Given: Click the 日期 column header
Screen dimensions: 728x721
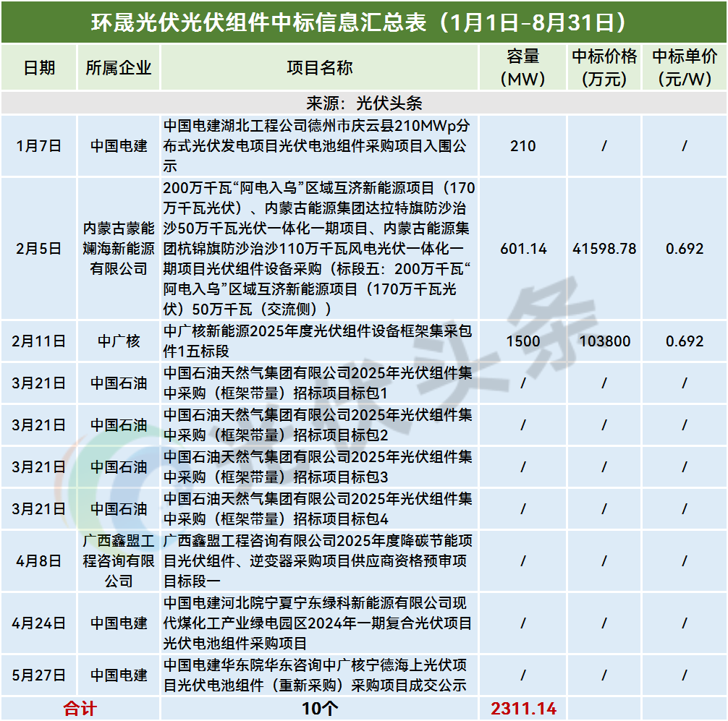Looking at the screenshot, I should (x=39, y=68).
